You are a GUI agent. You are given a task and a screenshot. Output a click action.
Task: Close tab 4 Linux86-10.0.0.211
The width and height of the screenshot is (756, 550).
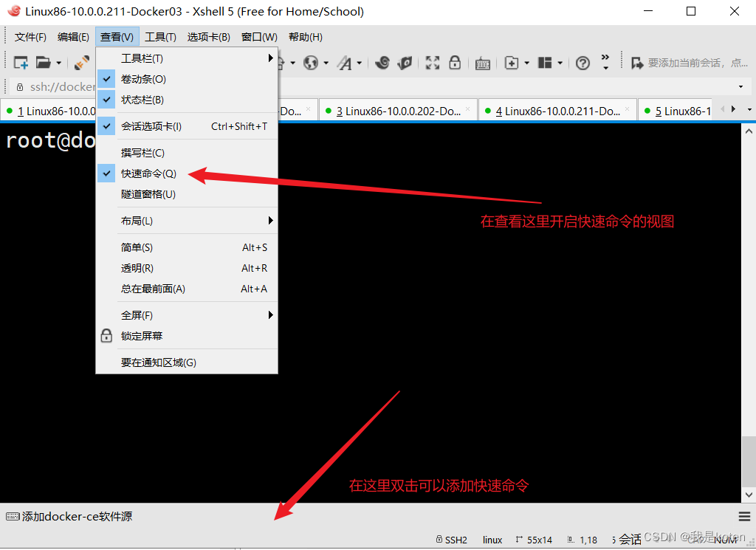pyautogui.click(x=628, y=109)
